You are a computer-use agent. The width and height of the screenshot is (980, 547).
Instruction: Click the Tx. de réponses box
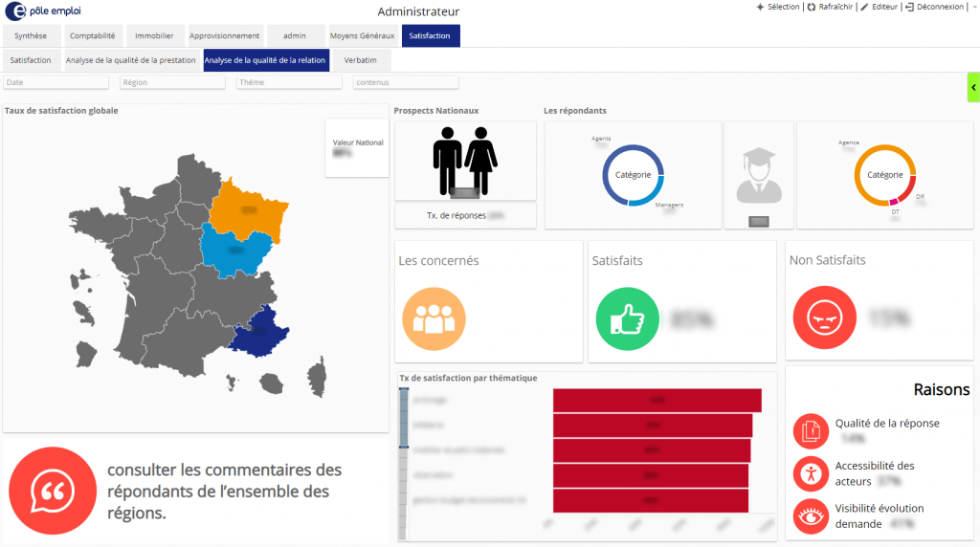click(465, 215)
